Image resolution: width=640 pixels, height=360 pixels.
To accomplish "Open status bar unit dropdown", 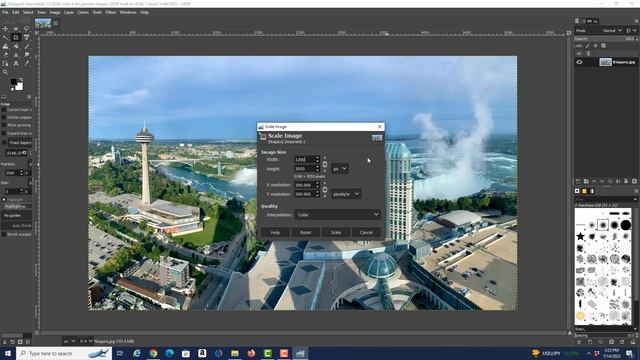I will tap(69, 341).
